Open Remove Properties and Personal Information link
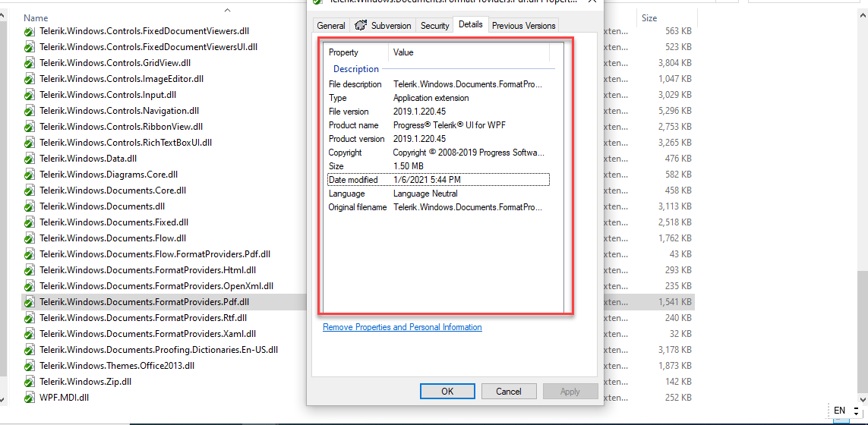The image size is (868, 425). pyautogui.click(x=402, y=327)
